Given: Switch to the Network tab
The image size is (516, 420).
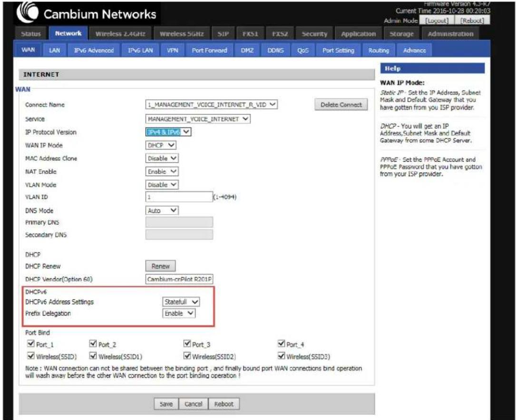Looking at the screenshot, I should [x=68, y=33].
